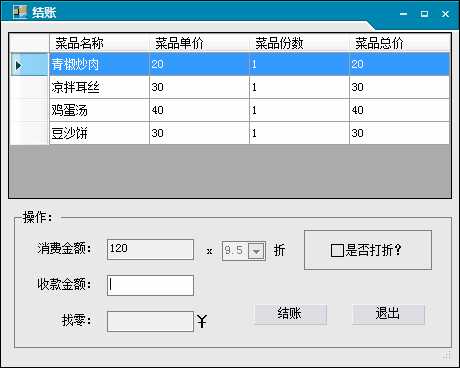Click the 消费金额 field showing 120
460x368 pixels.
click(x=150, y=249)
